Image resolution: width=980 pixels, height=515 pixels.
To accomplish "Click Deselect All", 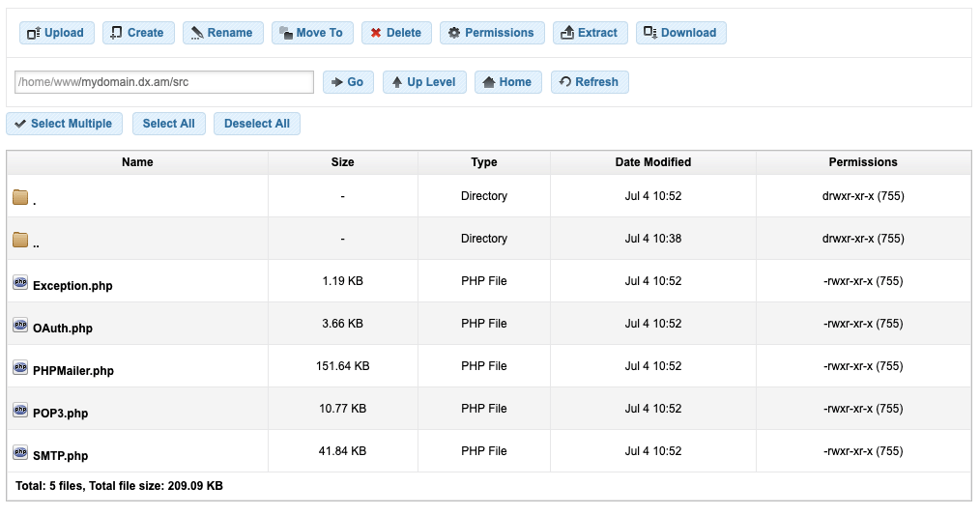I will pyautogui.click(x=257, y=124).
